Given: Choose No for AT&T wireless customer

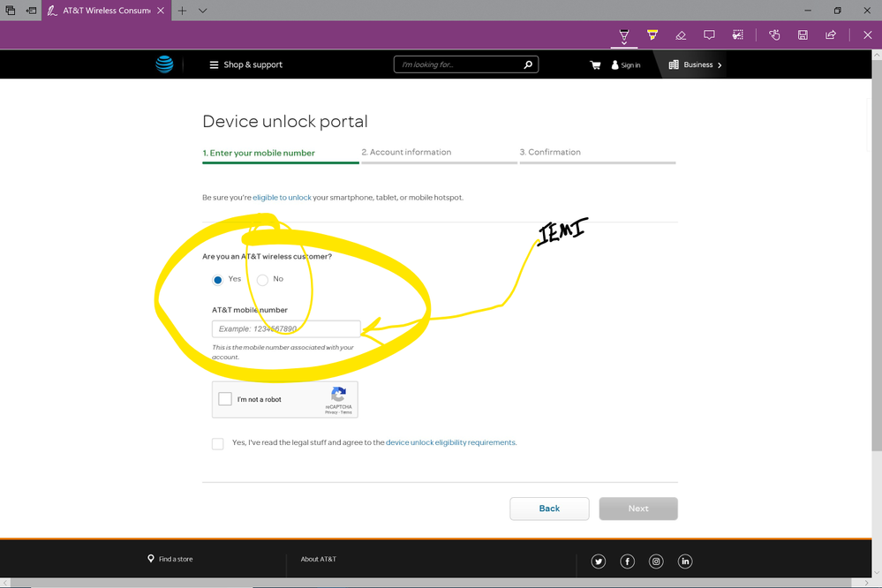Looking at the screenshot, I should coord(262,280).
